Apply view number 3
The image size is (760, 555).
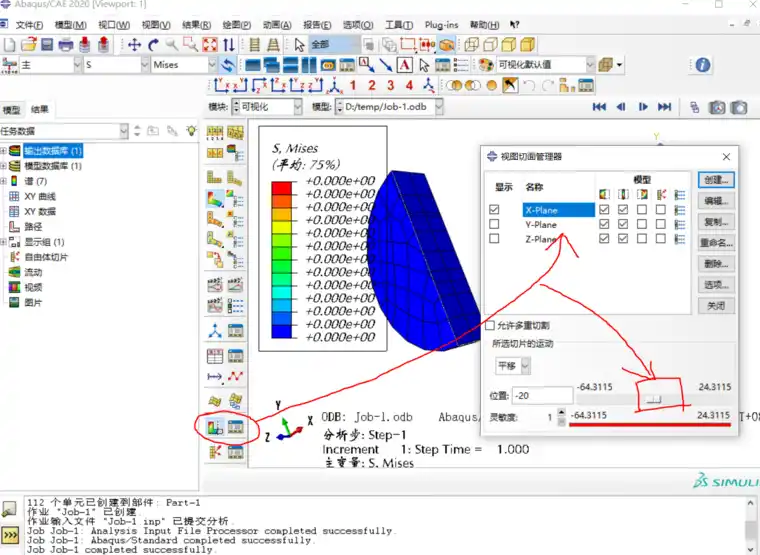pos(391,85)
